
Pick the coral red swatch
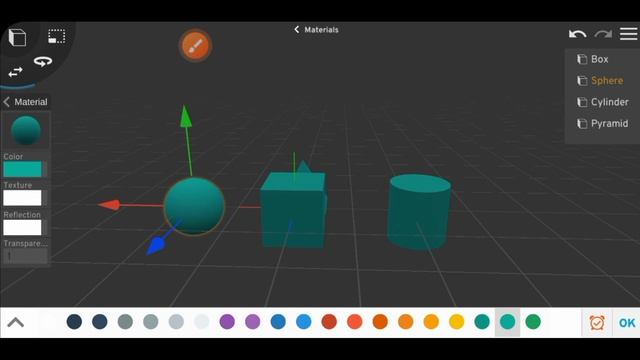click(x=355, y=322)
